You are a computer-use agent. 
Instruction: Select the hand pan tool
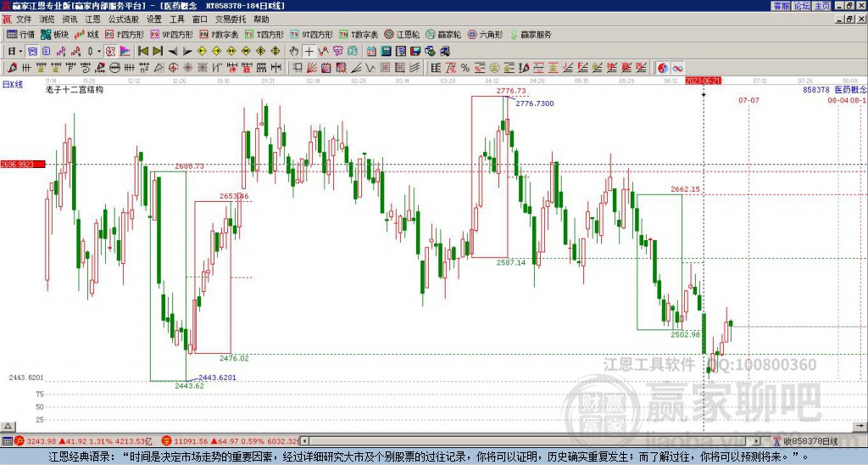(293, 52)
